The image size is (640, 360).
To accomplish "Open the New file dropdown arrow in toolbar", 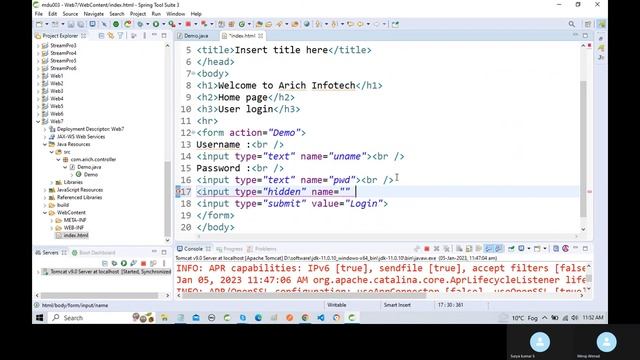I will (47, 24).
